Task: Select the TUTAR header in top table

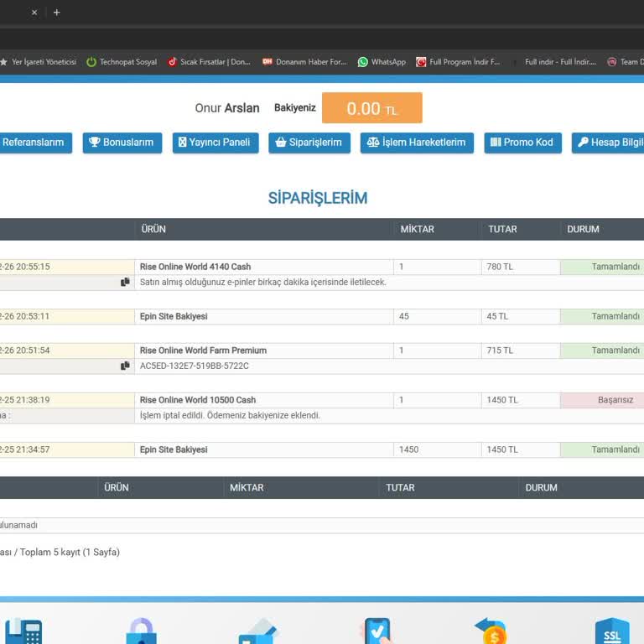Action: point(502,229)
